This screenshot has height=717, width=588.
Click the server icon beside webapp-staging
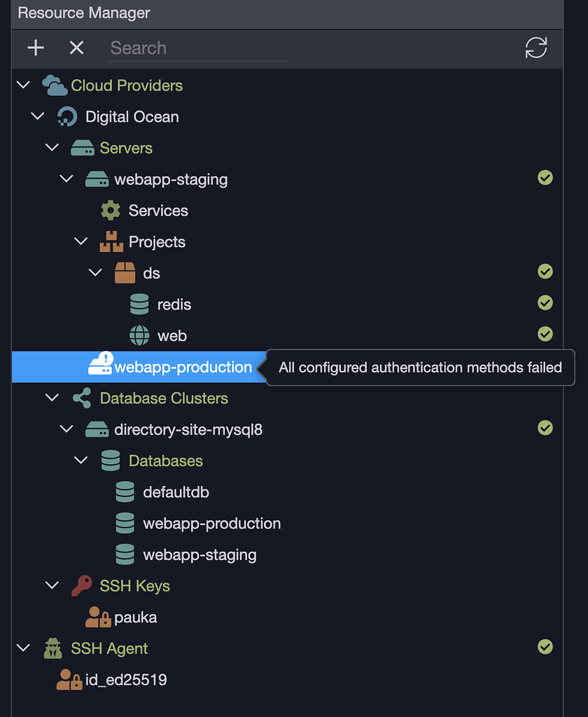point(98,179)
